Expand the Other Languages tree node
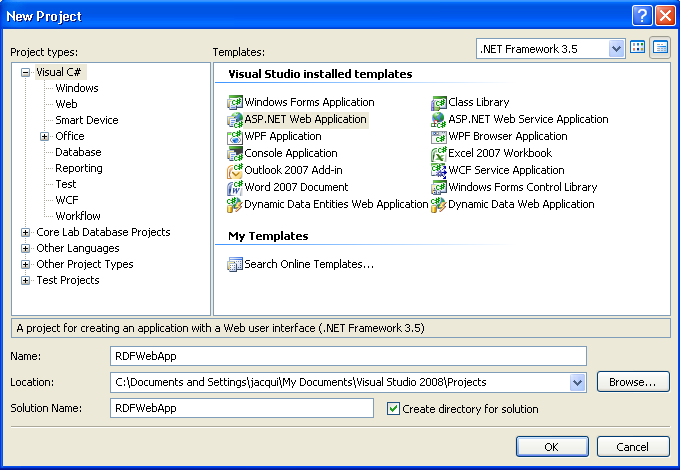 point(26,248)
